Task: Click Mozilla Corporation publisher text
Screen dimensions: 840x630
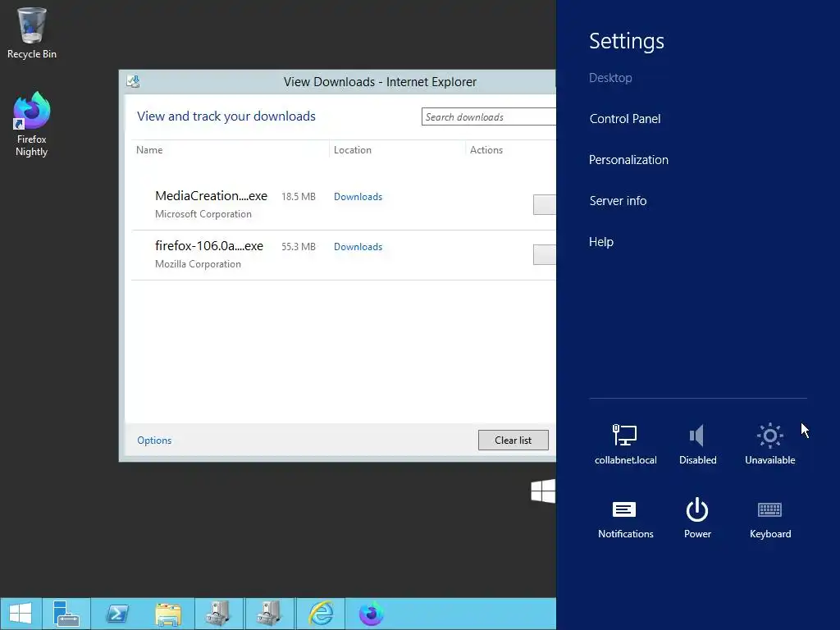Action: pos(198,264)
